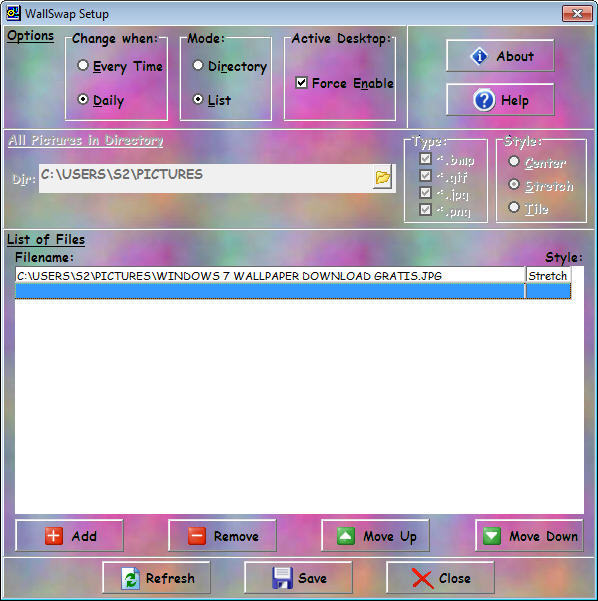The height and width of the screenshot is (601, 598).
Task: Toggle the *.bmp type checkbox
Action: 426,158
